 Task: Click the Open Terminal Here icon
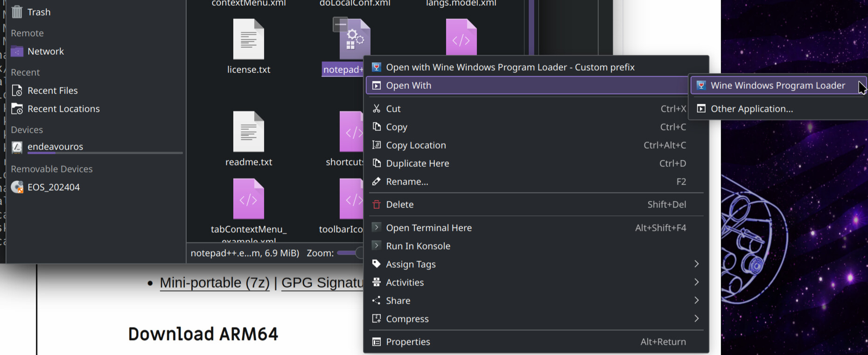(x=377, y=227)
